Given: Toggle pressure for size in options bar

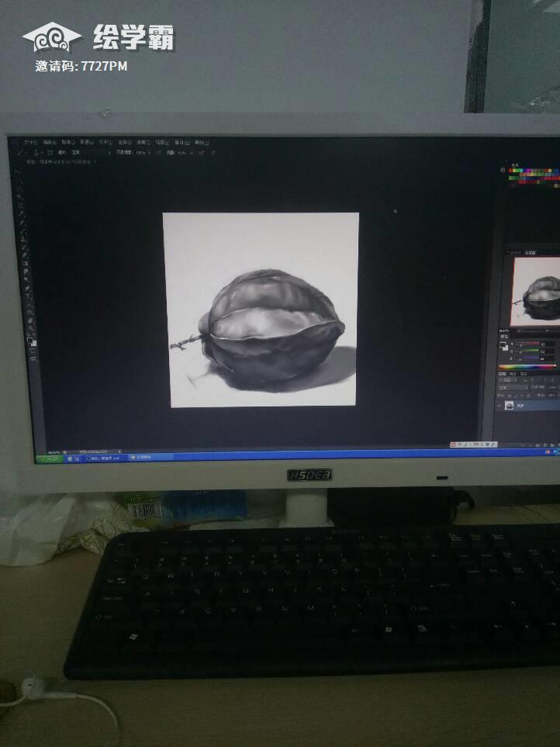Looking at the screenshot, I should (x=213, y=153).
